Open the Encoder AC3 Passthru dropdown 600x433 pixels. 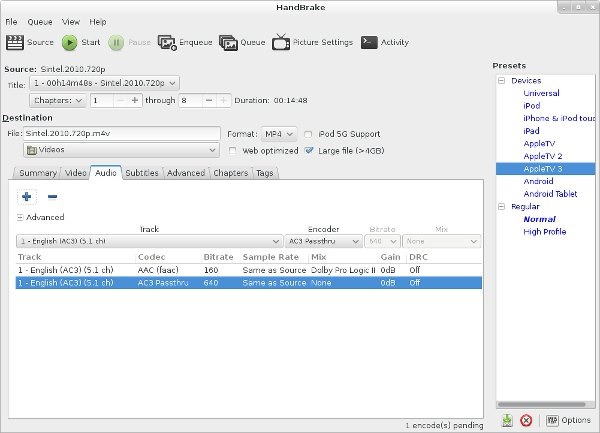[x=322, y=241]
